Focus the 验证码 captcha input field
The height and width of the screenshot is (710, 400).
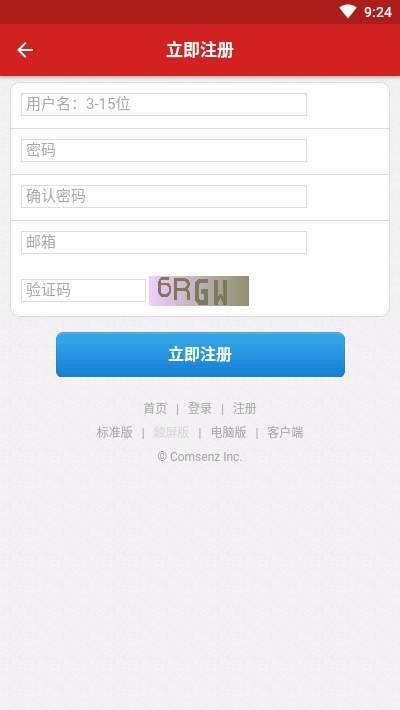pyautogui.click(x=83, y=290)
